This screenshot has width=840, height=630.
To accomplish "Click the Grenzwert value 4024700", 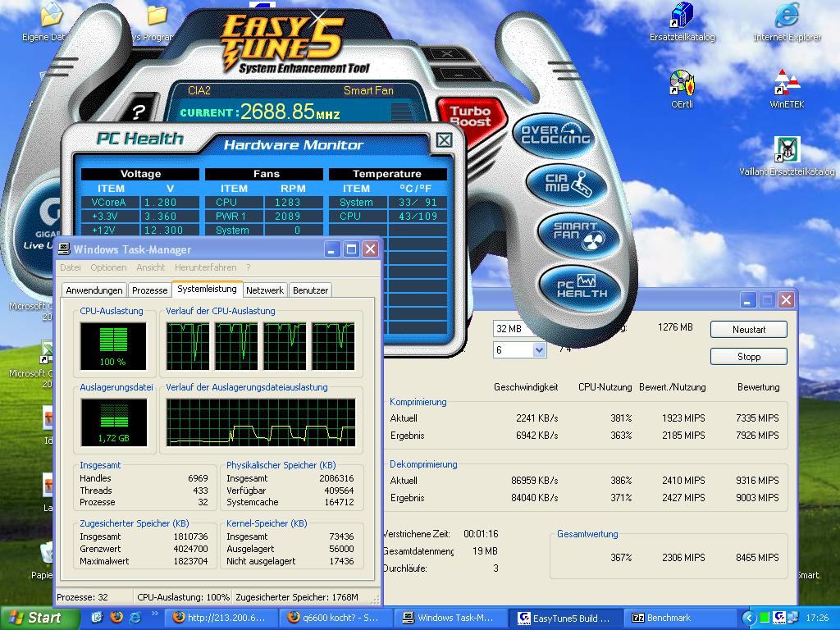I will point(190,549).
